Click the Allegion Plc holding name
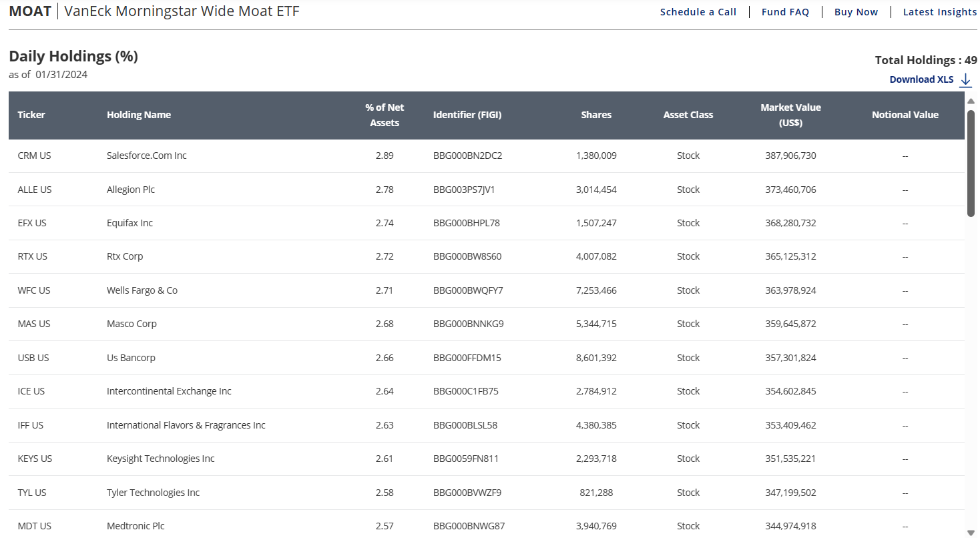This screenshot has height=538, width=980. (131, 190)
